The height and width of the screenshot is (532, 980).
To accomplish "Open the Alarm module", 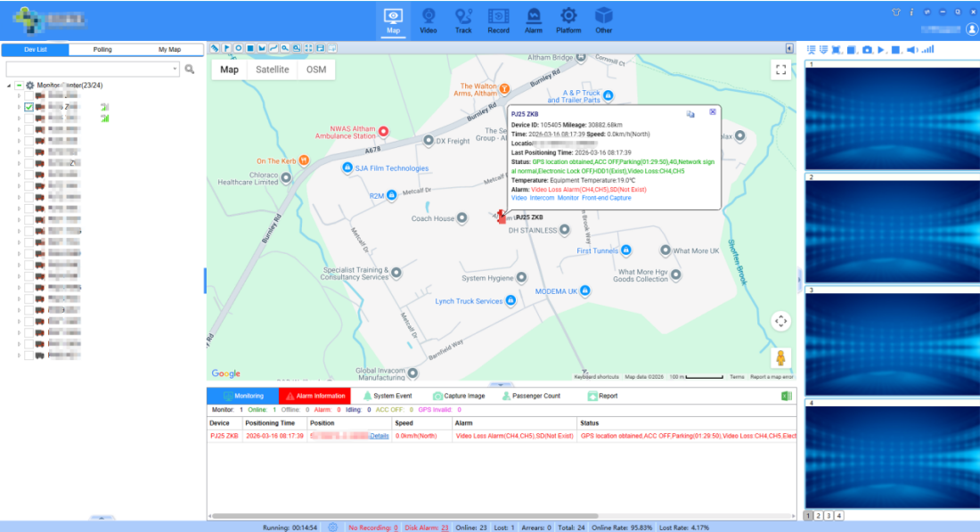I will (533, 20).
